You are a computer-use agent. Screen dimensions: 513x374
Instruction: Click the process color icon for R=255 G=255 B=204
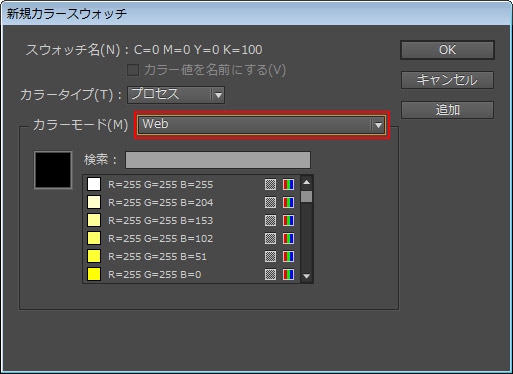pyautogui.click(x=270, y=202)
